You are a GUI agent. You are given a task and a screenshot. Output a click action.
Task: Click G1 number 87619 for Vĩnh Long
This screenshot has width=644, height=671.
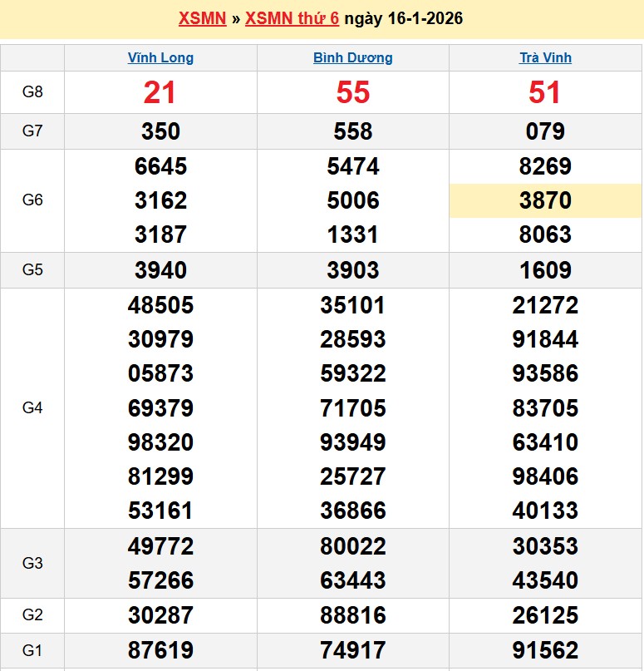click(160, 650)
